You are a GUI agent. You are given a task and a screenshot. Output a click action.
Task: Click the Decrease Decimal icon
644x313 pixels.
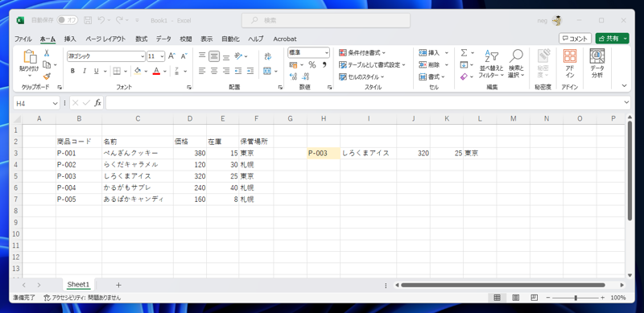[306, 76]
